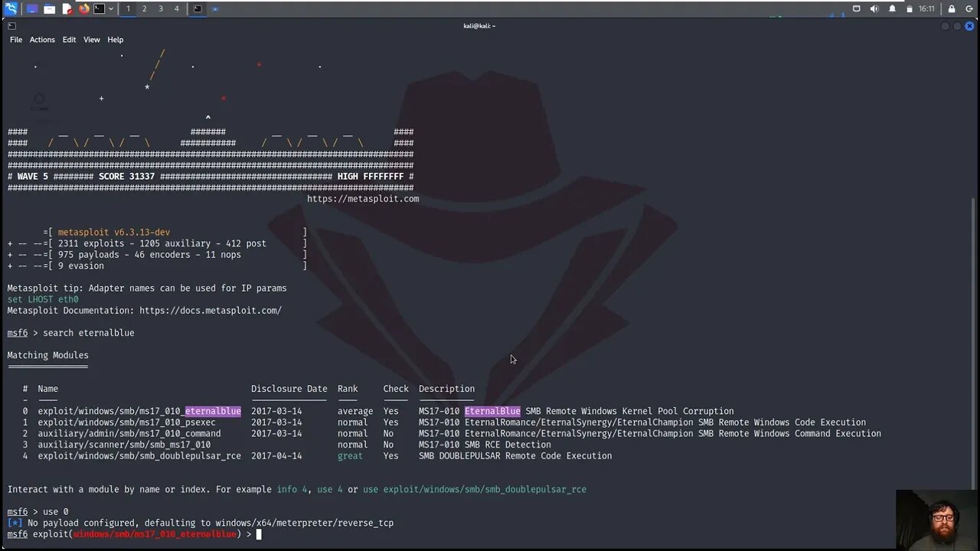Click the ms17_010_psexec module name
Screen dimensions: 980x551
(126, 422)
